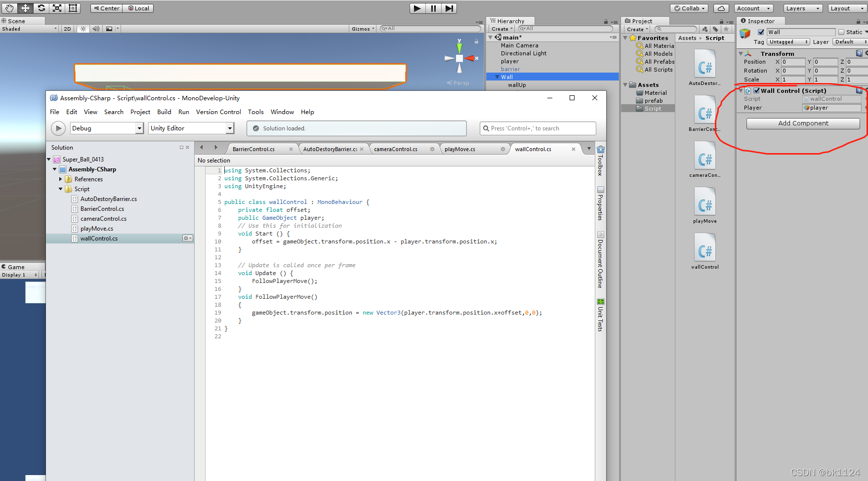
Task: Close the wallControl.cs tab
Action: pyautogui.click(x=574, y=149)
